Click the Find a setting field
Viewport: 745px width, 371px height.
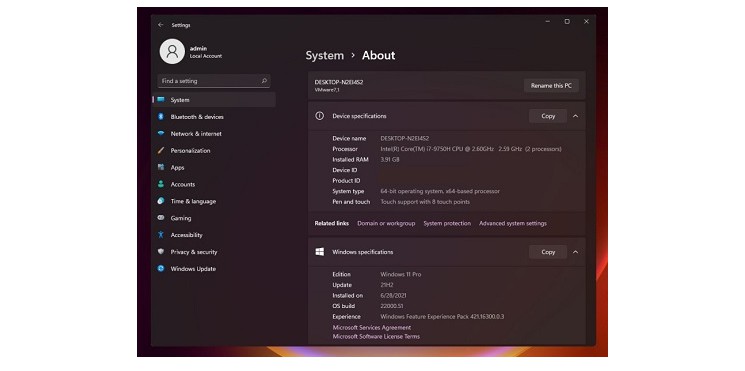point(214,81)
